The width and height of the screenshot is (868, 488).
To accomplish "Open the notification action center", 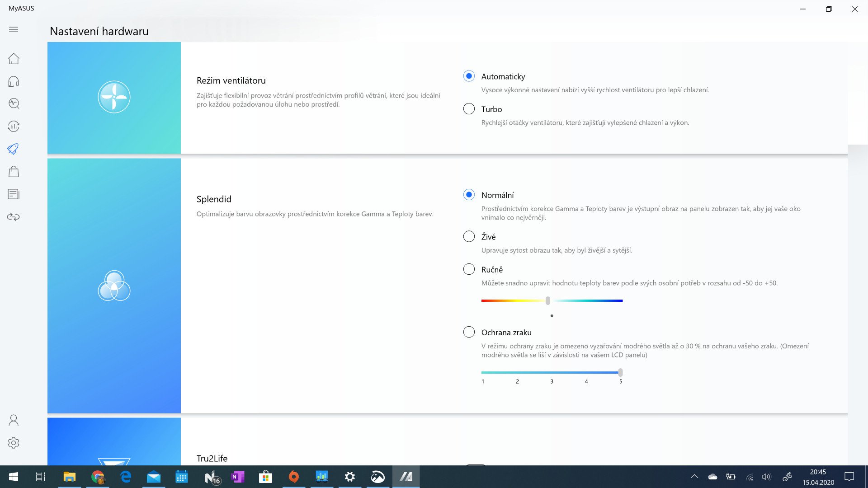I will point(849,477).
